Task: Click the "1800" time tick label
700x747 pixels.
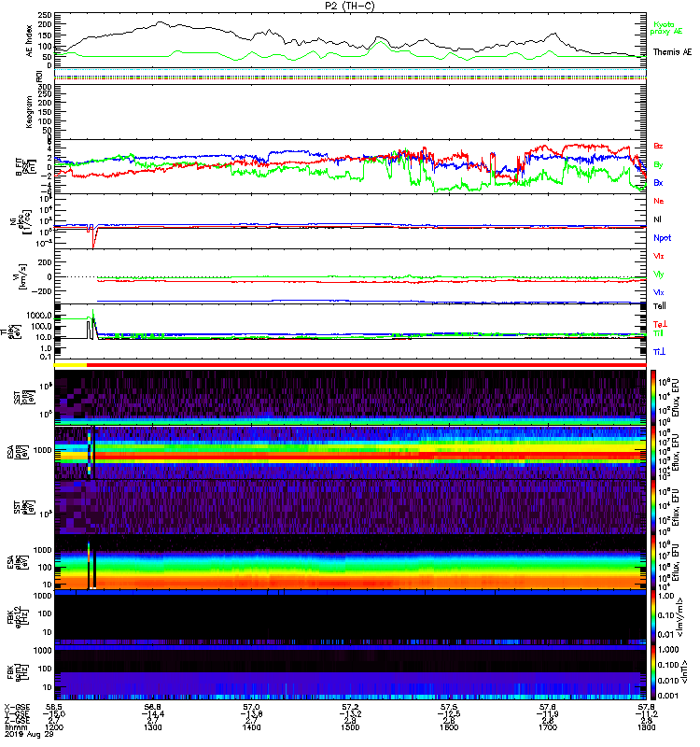Action: tap(646, 727)
